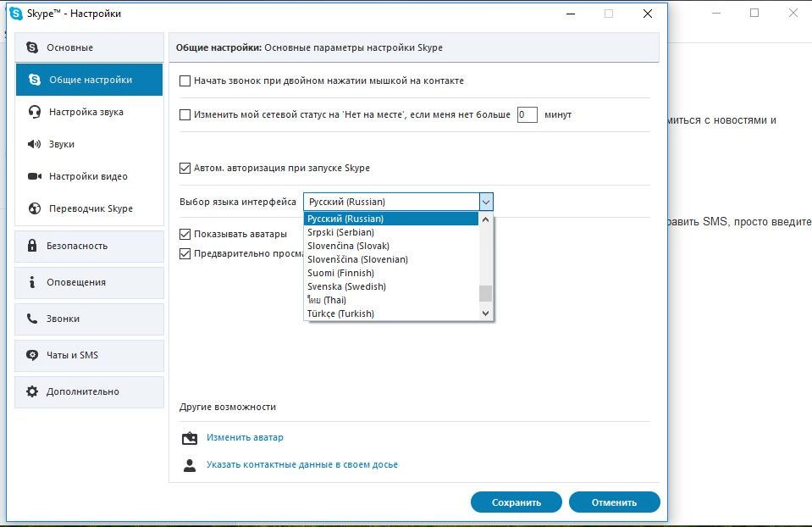Select Türkçe (Turkish) from the list
Screen dimensions: 812x527
[x=391, y=313]
